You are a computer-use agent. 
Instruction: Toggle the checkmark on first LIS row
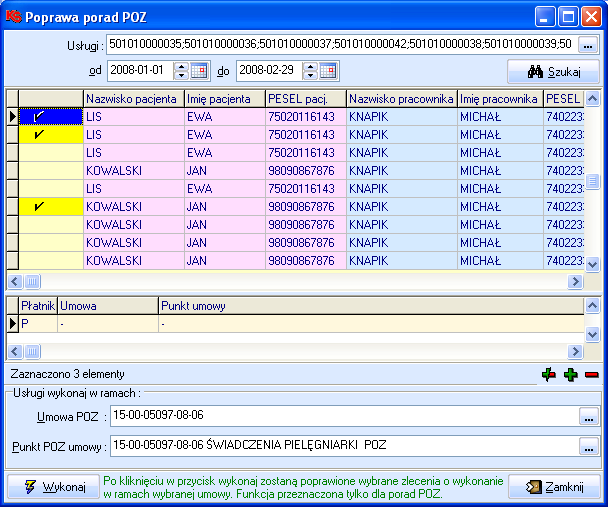(51, 117)
